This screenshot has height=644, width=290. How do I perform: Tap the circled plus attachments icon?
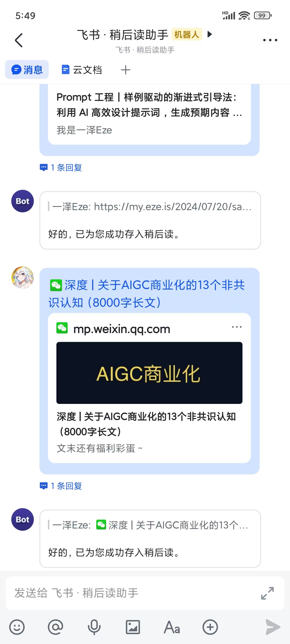point(210,627)
